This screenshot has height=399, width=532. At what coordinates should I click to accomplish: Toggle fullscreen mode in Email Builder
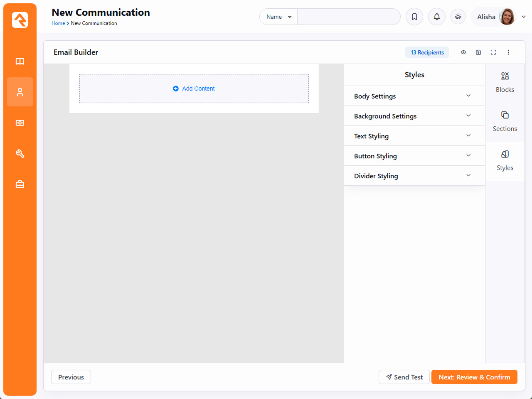(x=493, y=52)
